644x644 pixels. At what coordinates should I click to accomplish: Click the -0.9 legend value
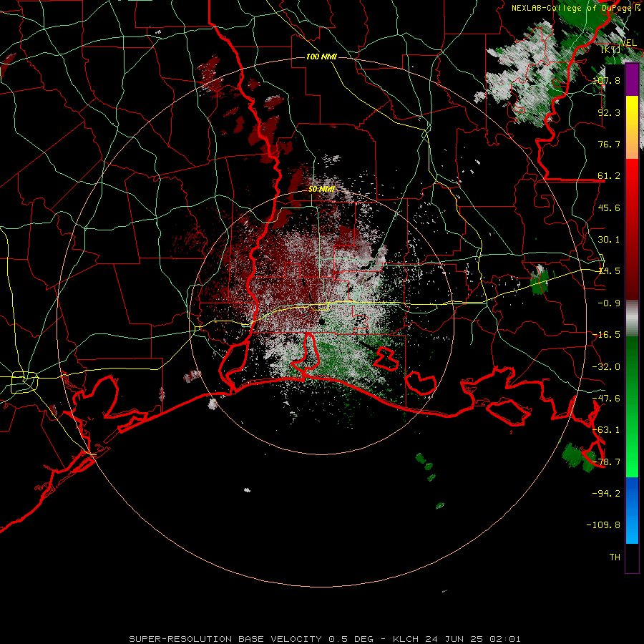[609, 303]
